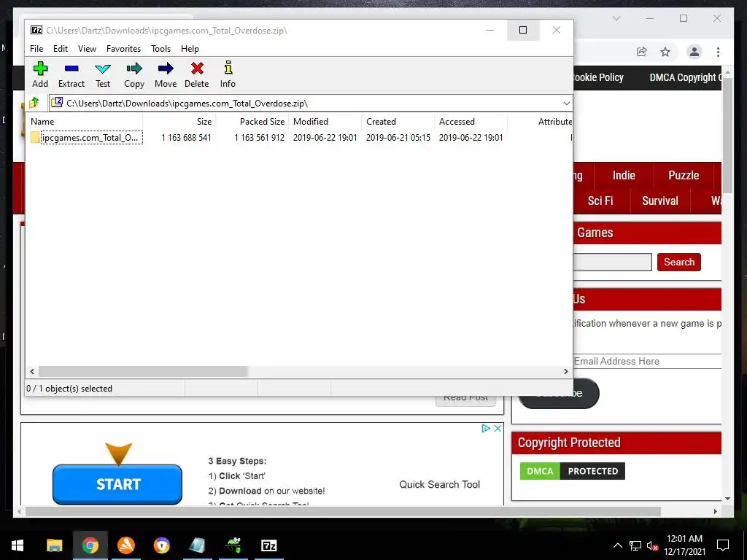The width and height of the screenshot is (747, 560).
Task: Click the DMCA PROTECTED badge
Action: pyautogui.click(x=572, y=471)
